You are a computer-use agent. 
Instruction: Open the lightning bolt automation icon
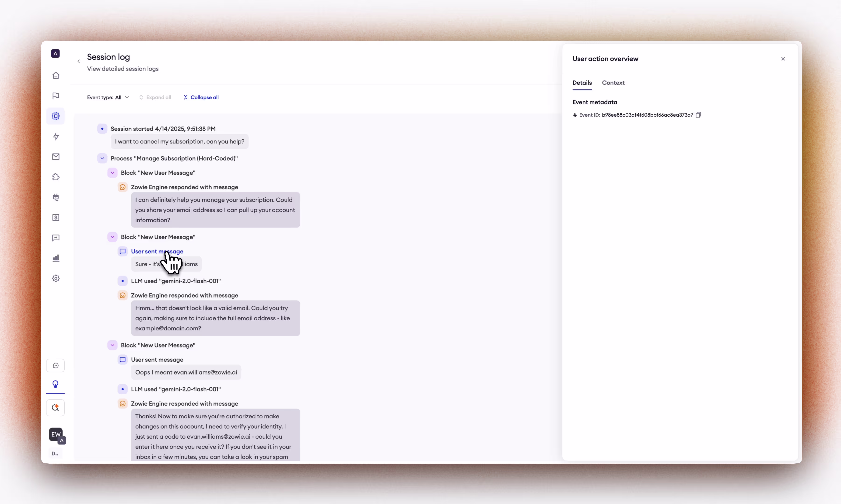click(x=56, y=136)
